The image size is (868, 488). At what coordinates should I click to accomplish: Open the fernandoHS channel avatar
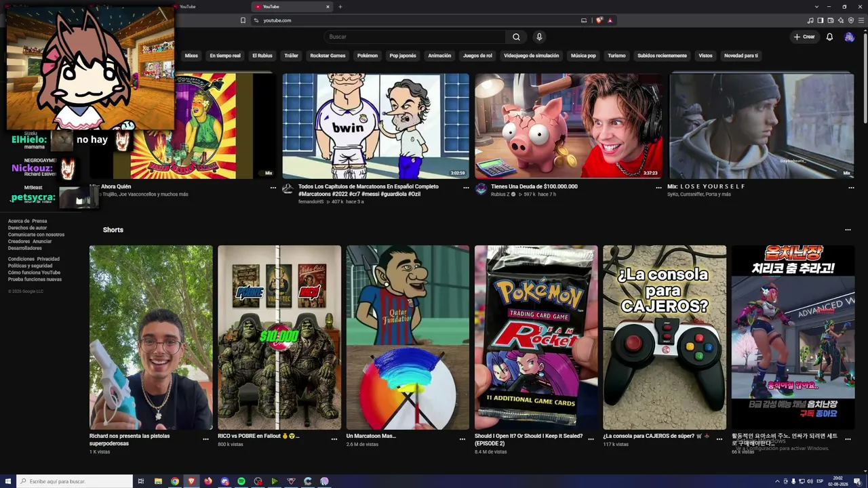pyautogui.click(x=288, y=189)
